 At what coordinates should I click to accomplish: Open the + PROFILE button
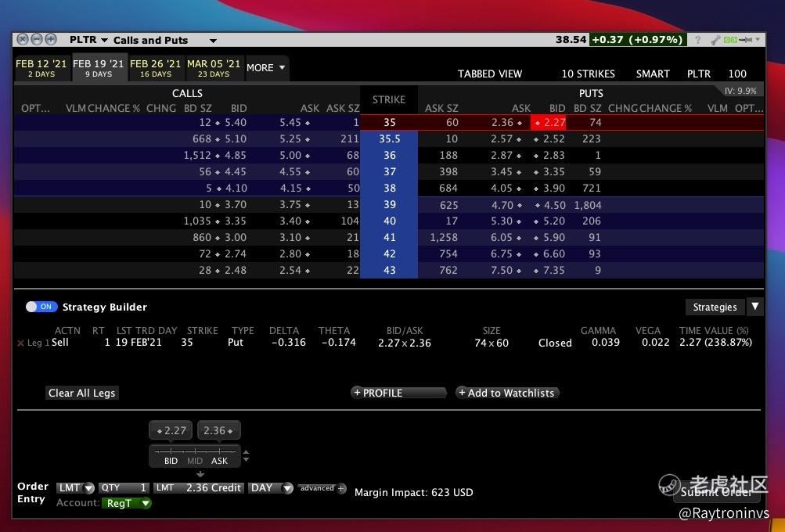[x=398, y=393]
